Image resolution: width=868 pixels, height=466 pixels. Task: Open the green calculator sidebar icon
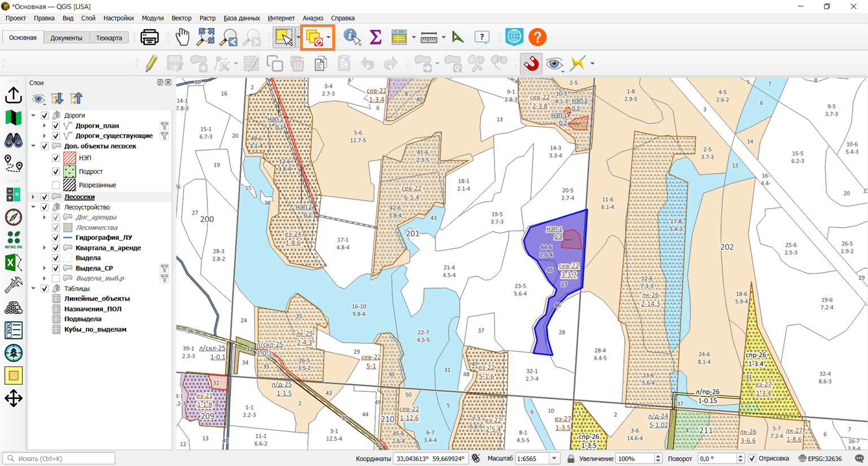tap(14, 195)
